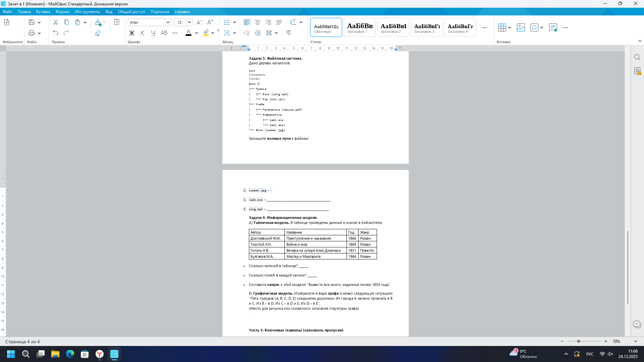Apply the Заголовок 3 style

click(x=427, y=27)
